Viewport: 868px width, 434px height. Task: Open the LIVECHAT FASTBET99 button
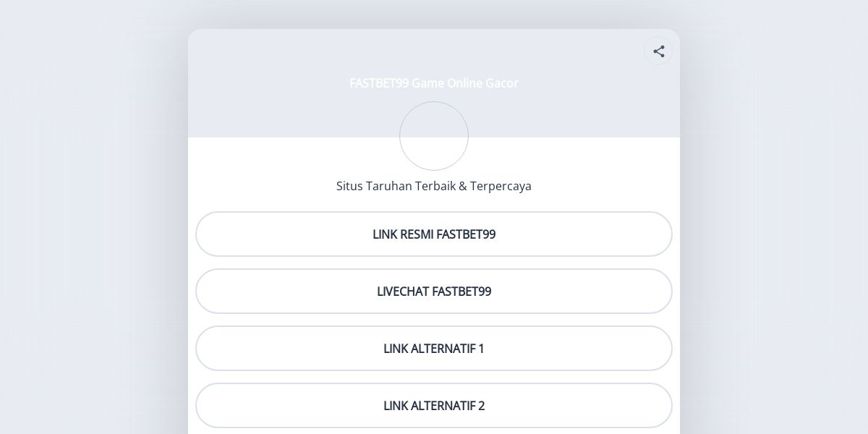(434, 291)
